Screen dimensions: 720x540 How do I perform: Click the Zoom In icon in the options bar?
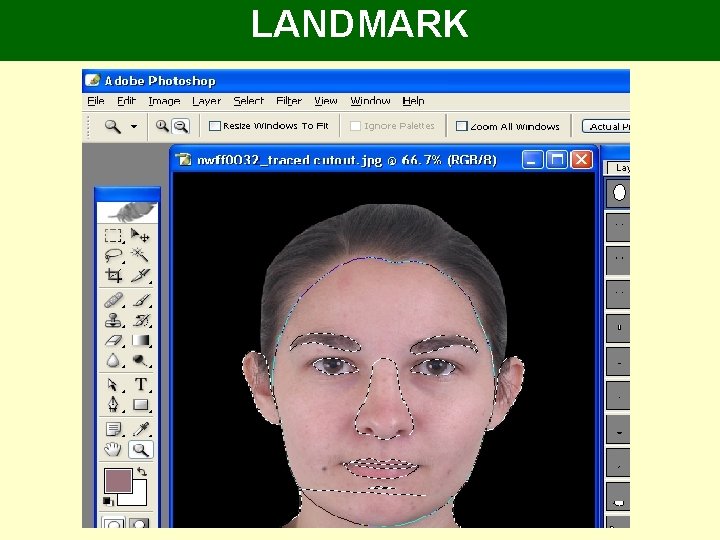coord(162,126)
